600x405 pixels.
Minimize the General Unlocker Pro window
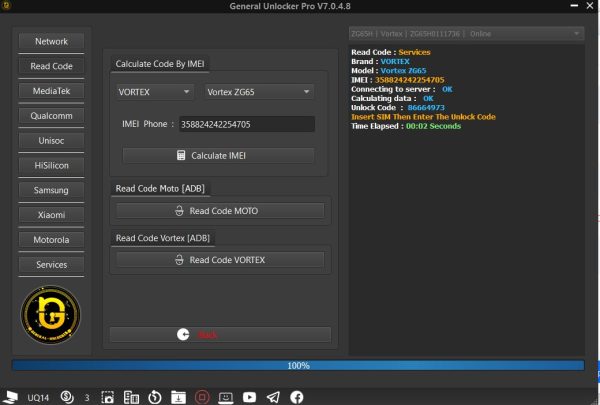tap(574, 6)
